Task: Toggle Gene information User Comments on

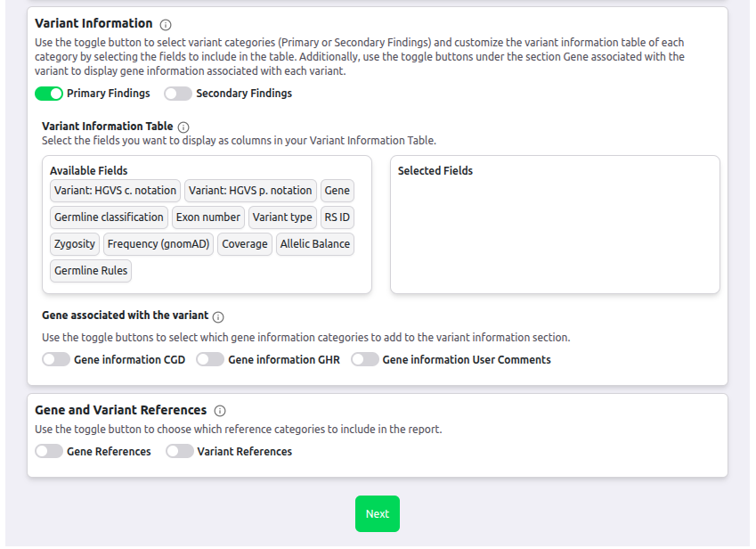Action: [364, 360]
